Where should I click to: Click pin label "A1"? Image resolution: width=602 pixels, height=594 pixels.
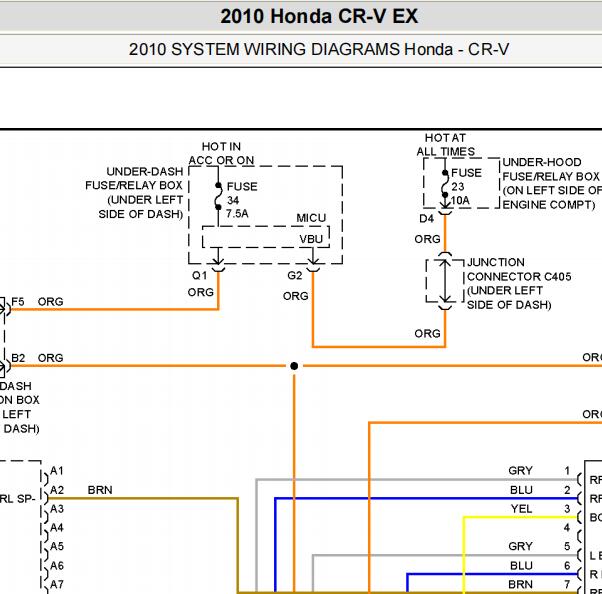pos(57,471)
